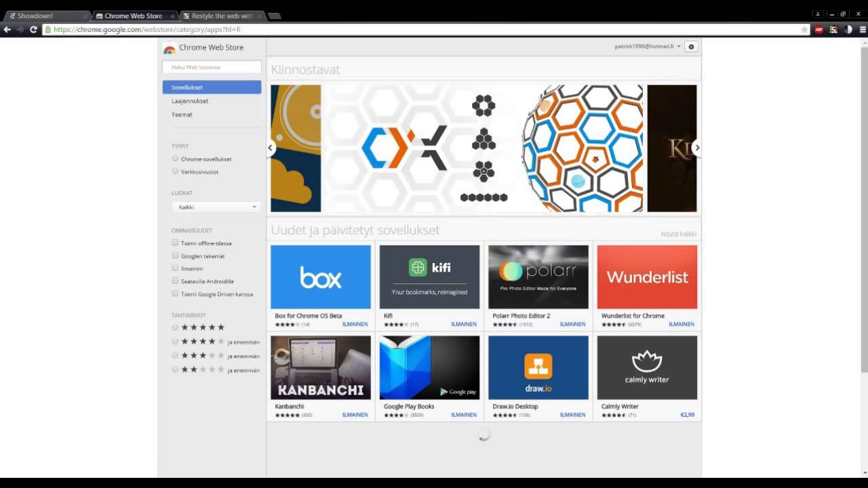Enable the Toimii offline-tilassa checkbox
Viewport: 868px width, 488px height.
(x=175, y=243)
